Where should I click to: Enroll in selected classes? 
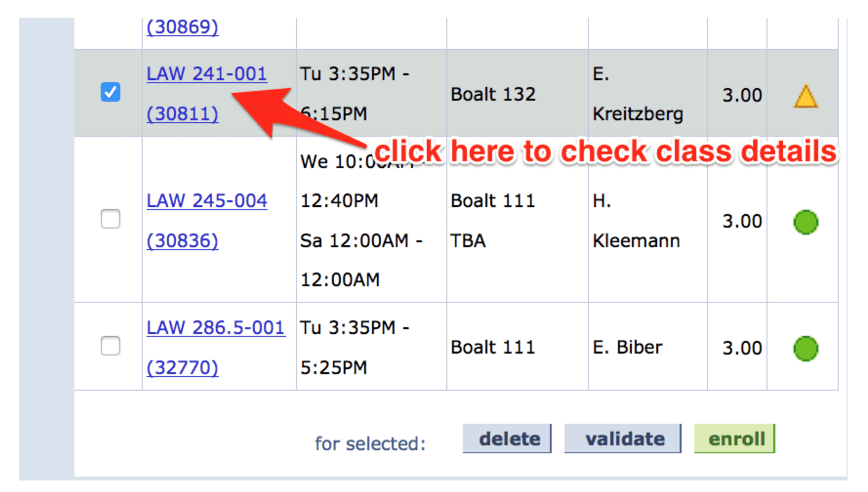coord(735,439)
